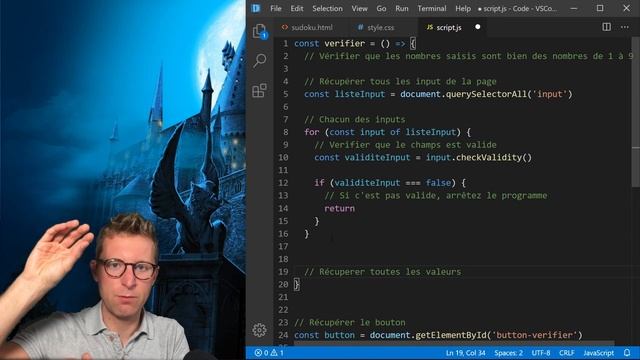Image resolution: width=640 pixels, height=360 pixels.
Task: Place cursor on 'querySelectorAll' in line 5
Action: click(486, 94)
